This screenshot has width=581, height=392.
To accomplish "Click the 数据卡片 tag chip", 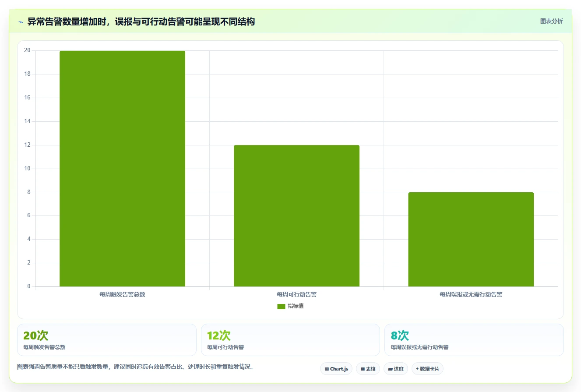I will click(427, 369).
